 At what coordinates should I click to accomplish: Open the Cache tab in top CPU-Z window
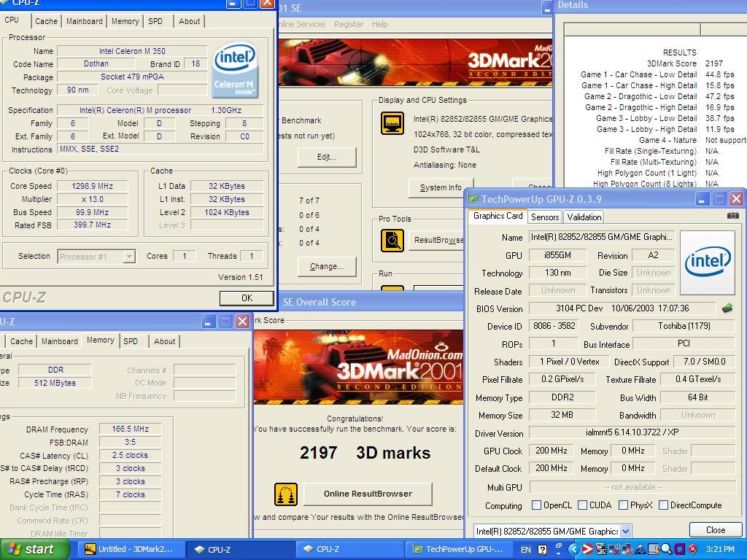click(x=46, y=21)
